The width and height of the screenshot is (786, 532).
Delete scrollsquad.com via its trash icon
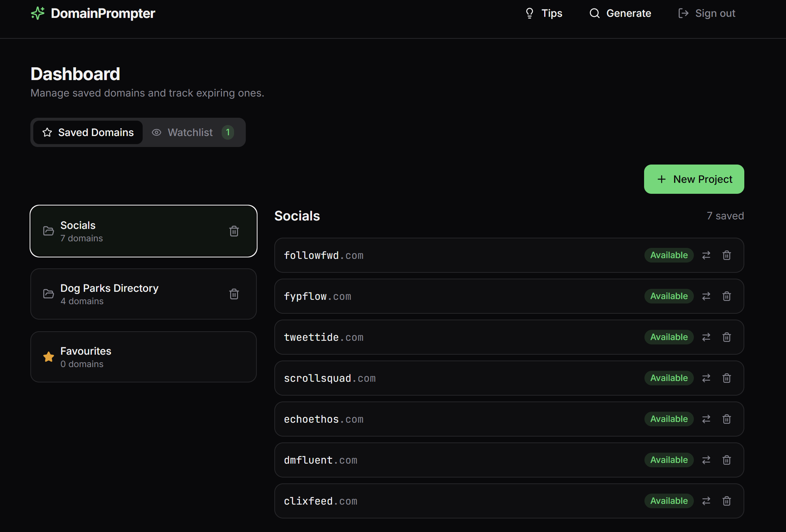tap(726, 378)
